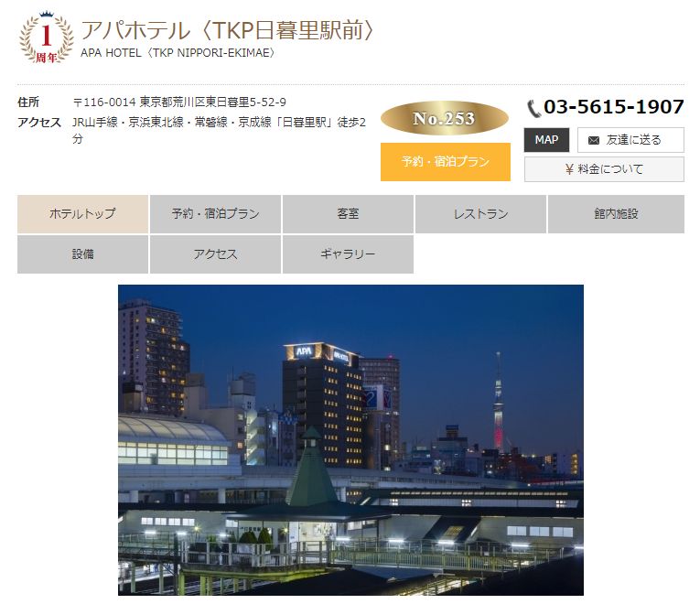The width and height of the screenshot is (700, 604).
Task: Open 料金について pricing info
Action: tap(604, 169)
